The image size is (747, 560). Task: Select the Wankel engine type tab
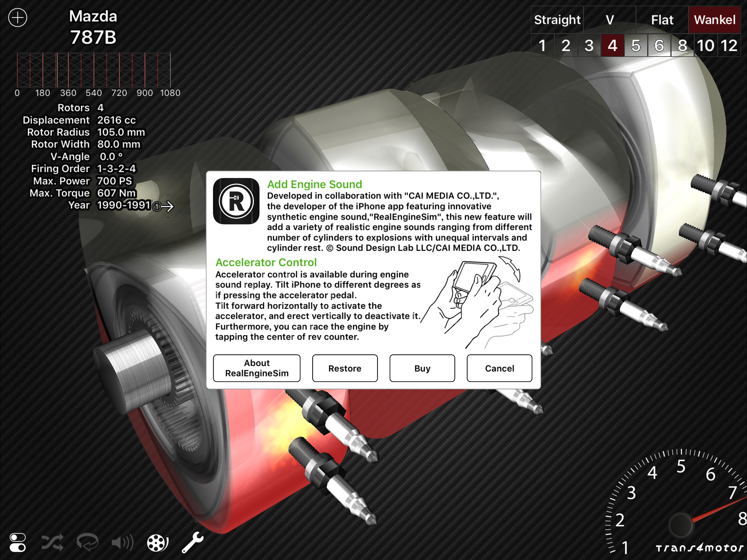[714, 20]
